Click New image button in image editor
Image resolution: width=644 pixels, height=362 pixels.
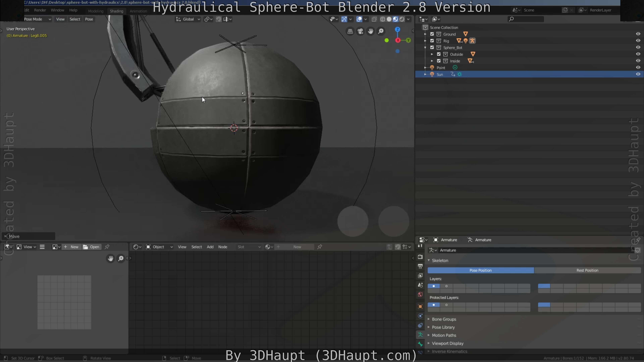pyautogui.click(x=71, y=247)
